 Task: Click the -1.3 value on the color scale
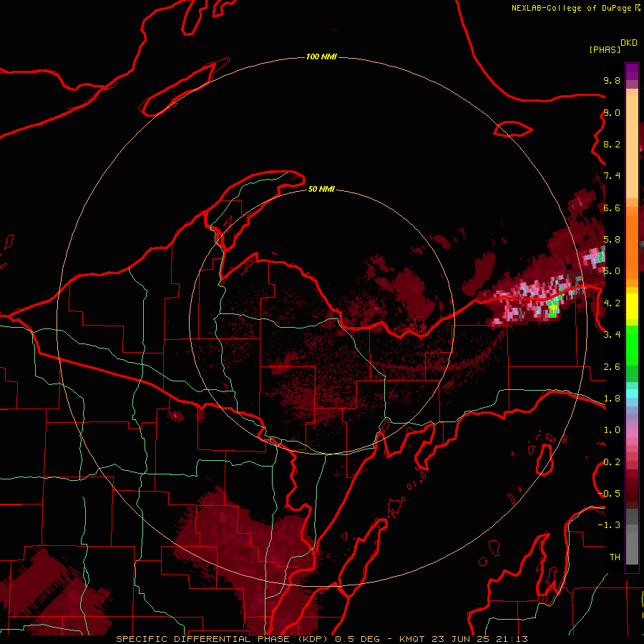click(609, 525)
